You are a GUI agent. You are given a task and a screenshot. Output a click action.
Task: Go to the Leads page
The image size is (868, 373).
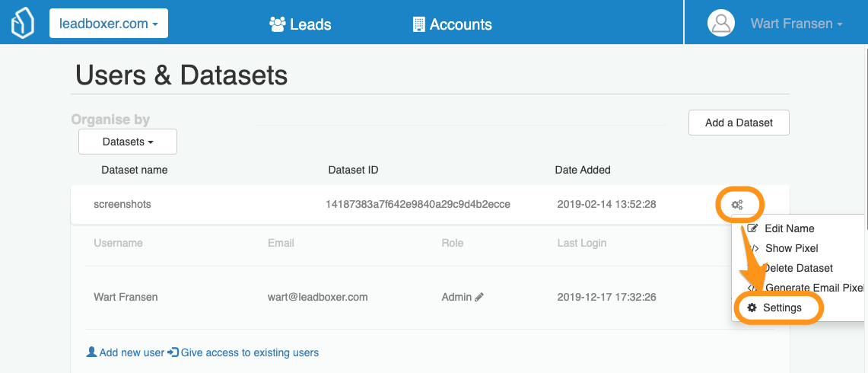[300, 24]
